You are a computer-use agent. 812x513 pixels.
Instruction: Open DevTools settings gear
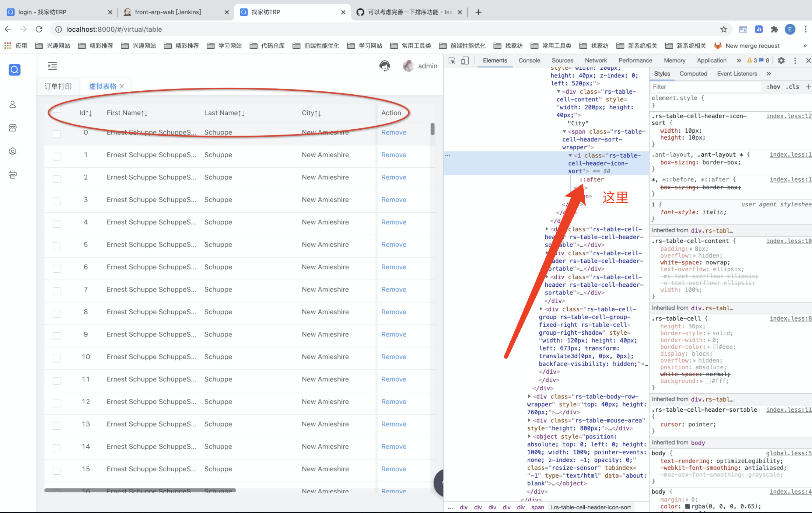(x=781, y=60)
